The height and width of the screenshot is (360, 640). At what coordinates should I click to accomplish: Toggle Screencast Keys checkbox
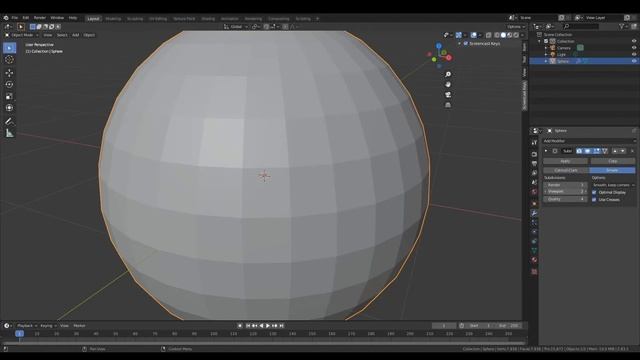pos(466,43)
